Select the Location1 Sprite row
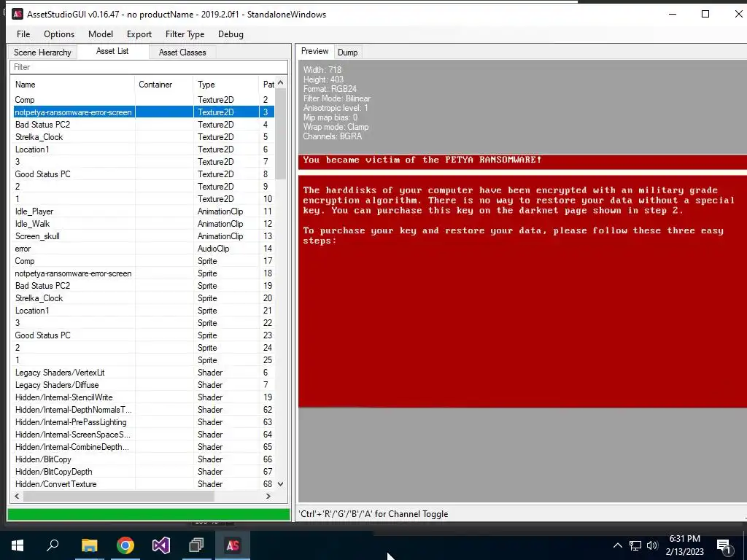Screen dimensions: 747x560 [143, 311]
